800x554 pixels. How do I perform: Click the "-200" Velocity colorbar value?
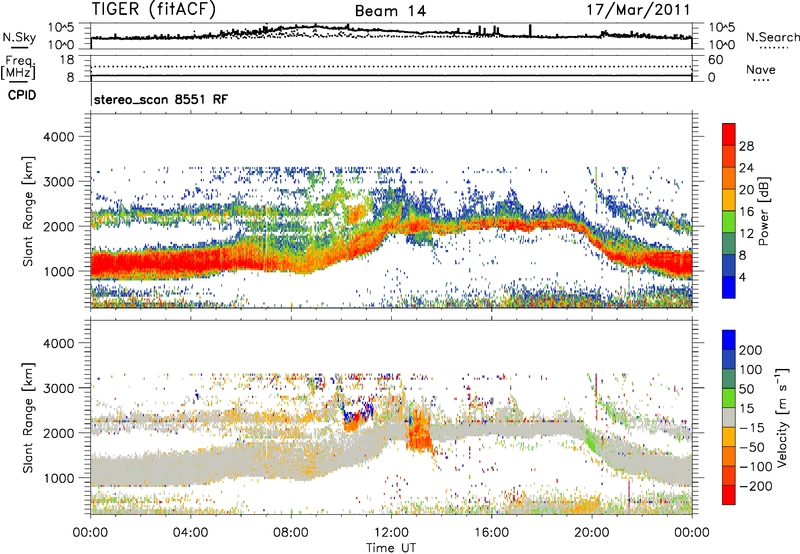755,486
